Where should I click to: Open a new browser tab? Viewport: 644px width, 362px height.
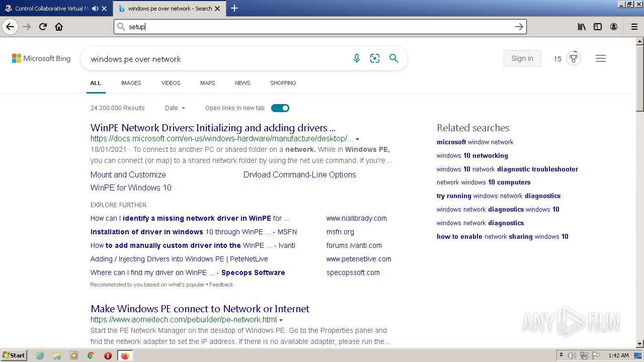(234, 9)
